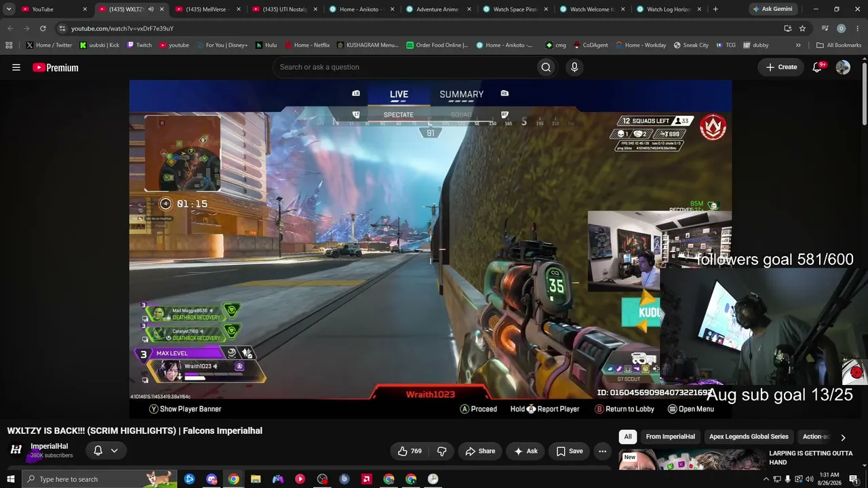The height and width of the screenshot is (488, 868).
Task: Click the YouTube search input field
Action: [403, 67]
